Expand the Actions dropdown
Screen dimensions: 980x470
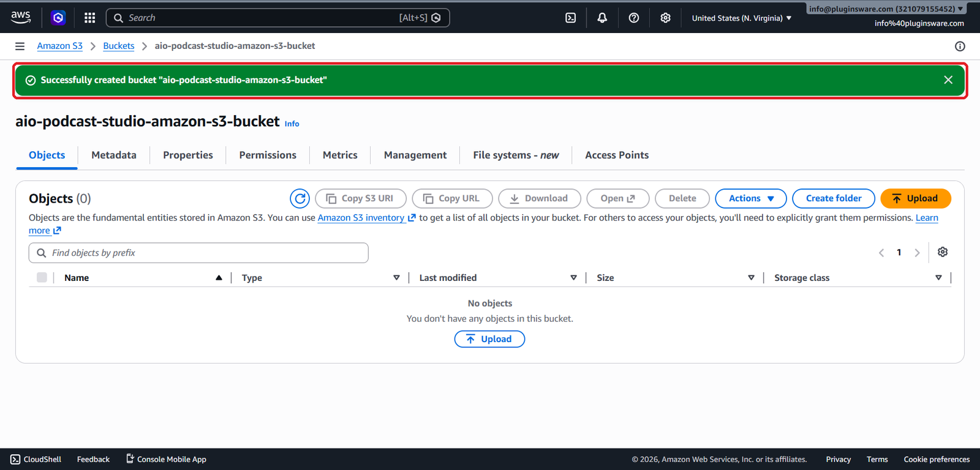751,198
